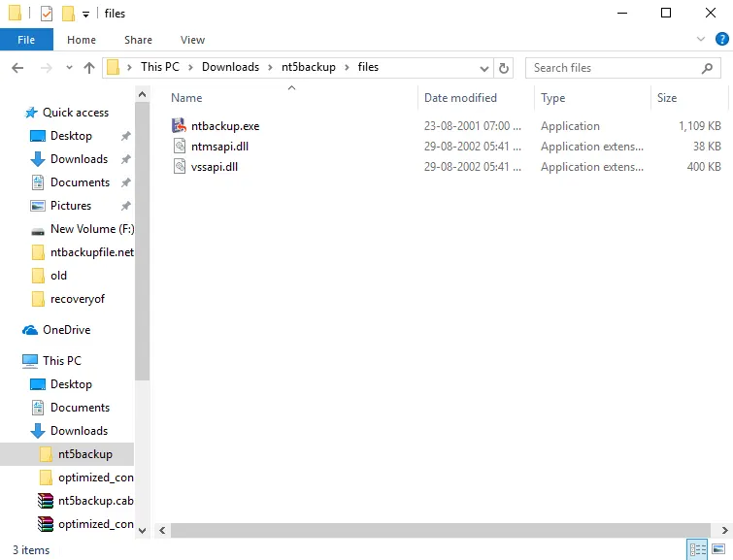Open New Volume (F:) drive

pos(92,229)
